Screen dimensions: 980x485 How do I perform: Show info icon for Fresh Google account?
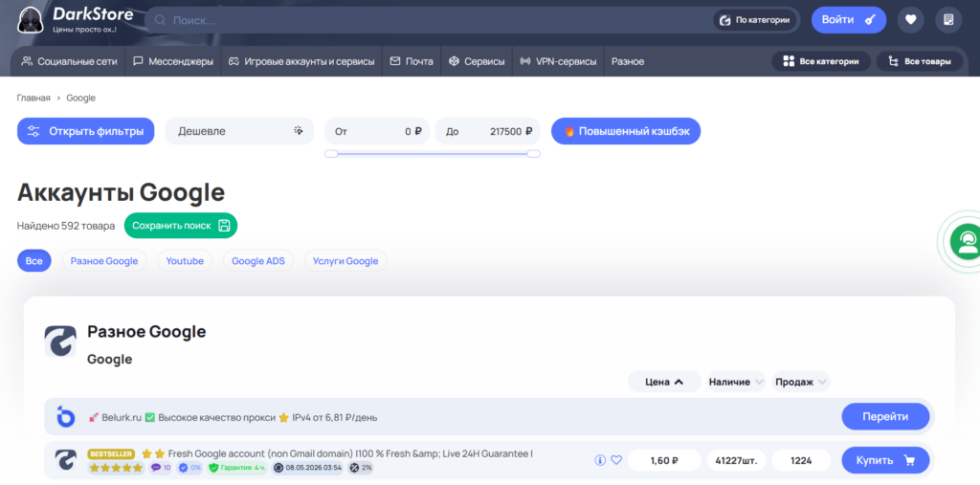coord(600,461)
